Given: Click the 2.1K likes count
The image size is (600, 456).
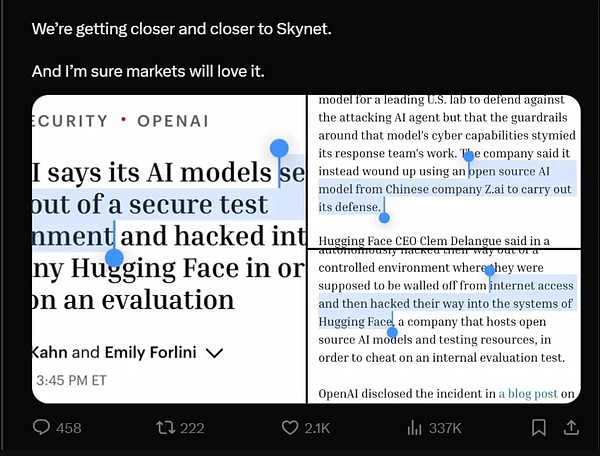Looking at the screenshot, I should tap(317, 428).
